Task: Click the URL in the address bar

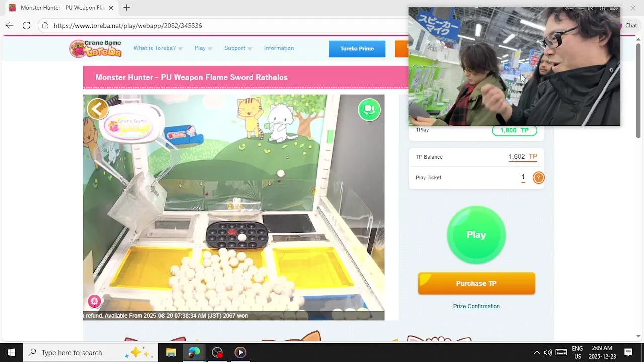Action: 128,26
